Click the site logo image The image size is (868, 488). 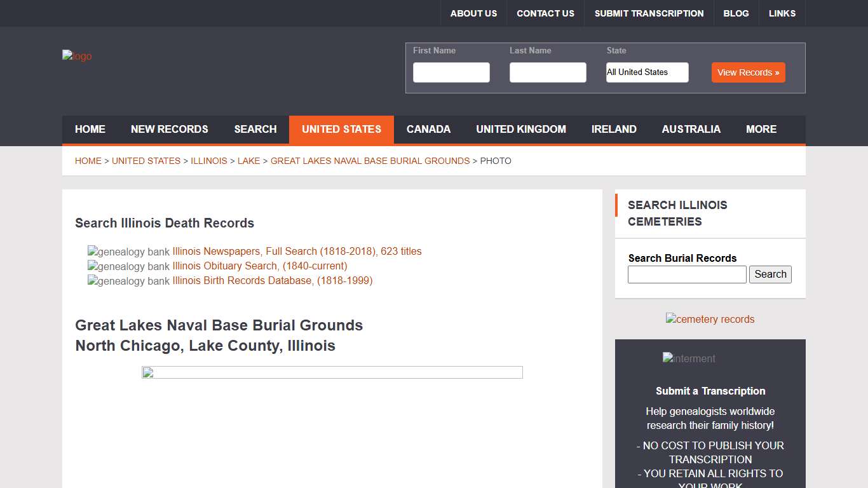pyautogui.click(x=77, y=57)
